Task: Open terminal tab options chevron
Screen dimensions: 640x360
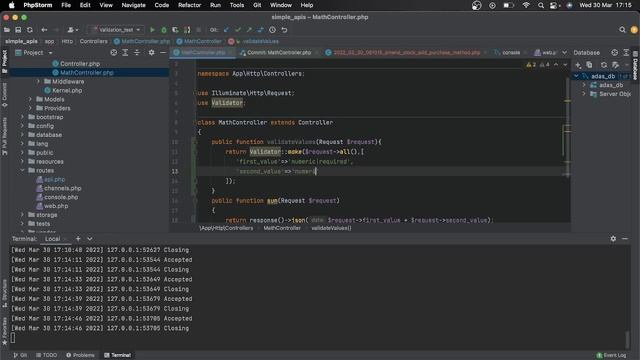Action: (90, 239)
